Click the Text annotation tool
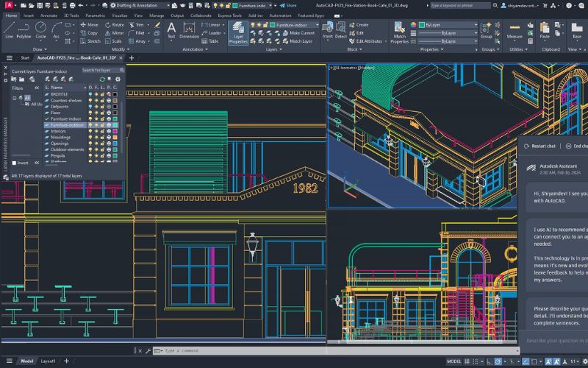This screenshot has width=588, height=368. point(171,29)
